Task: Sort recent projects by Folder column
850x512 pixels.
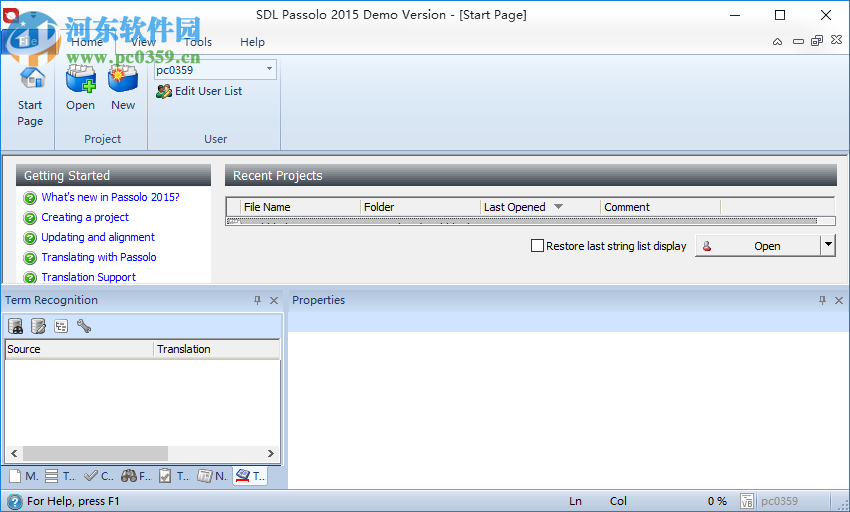Action: 420,207
